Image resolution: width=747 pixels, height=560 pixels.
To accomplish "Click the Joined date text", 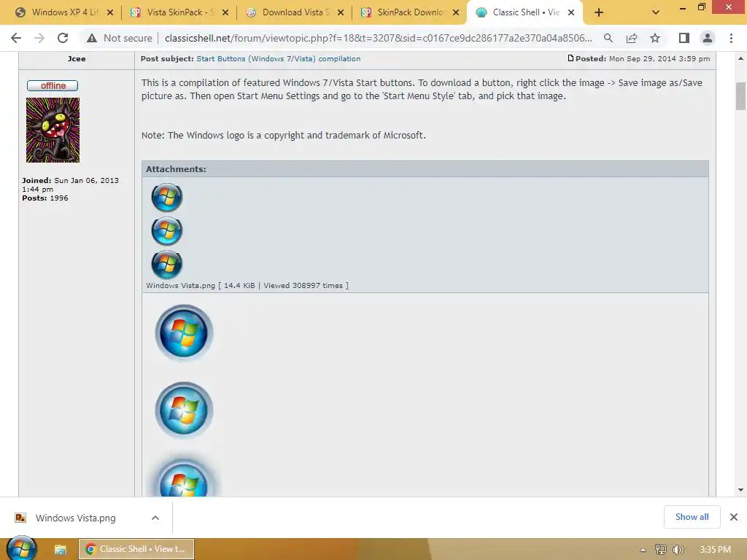I will click(x=70, y=184).
